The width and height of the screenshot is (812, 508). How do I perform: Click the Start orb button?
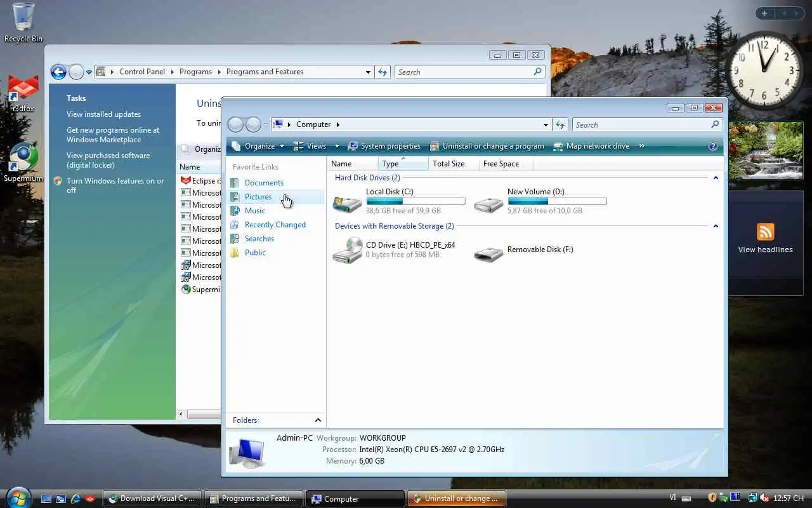[18, 497]
